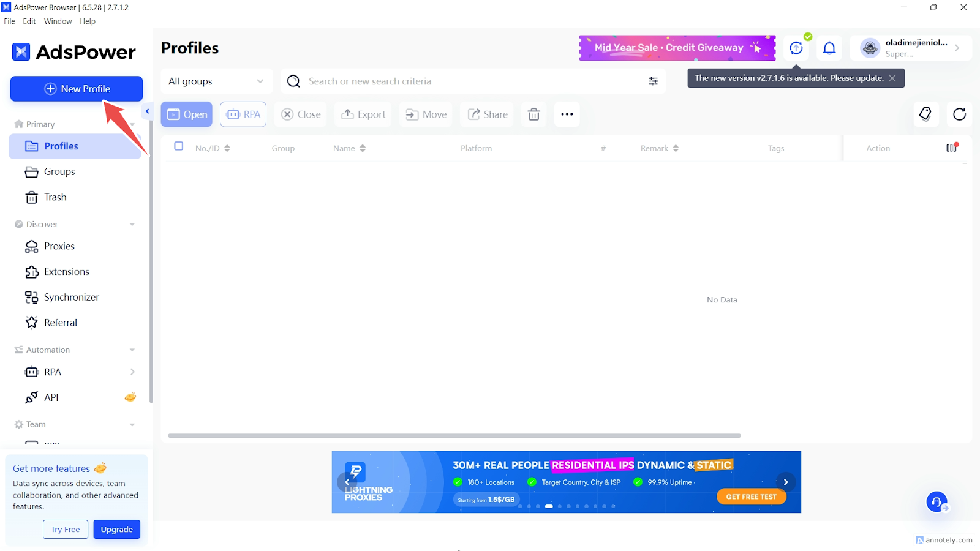The height and width of the screenshot is (551, 980).
Task: Collapse the Discover section
Action: click(x=132, y=225)
